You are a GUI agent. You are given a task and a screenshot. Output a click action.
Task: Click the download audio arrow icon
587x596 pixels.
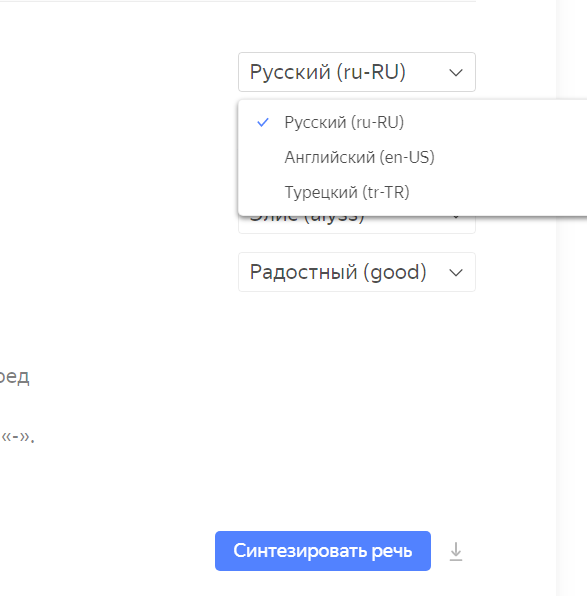coord(455,552)
